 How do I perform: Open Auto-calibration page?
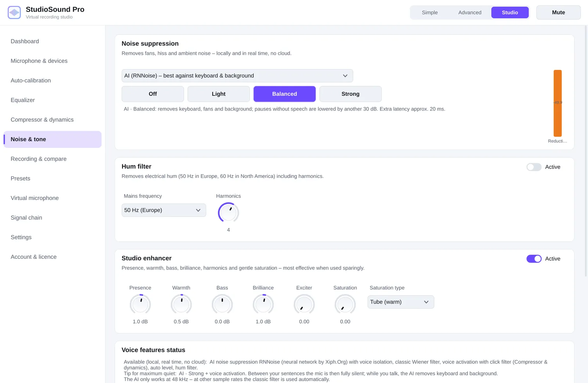pos(53,80)
